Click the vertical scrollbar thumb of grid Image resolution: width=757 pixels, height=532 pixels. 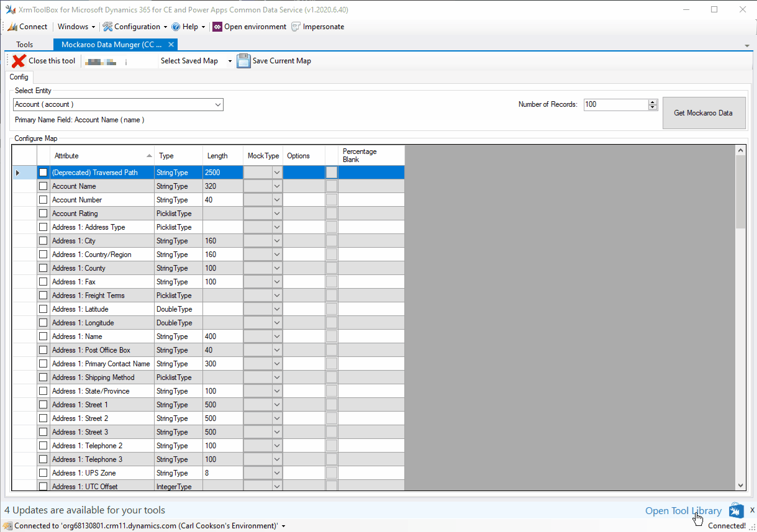740,192
